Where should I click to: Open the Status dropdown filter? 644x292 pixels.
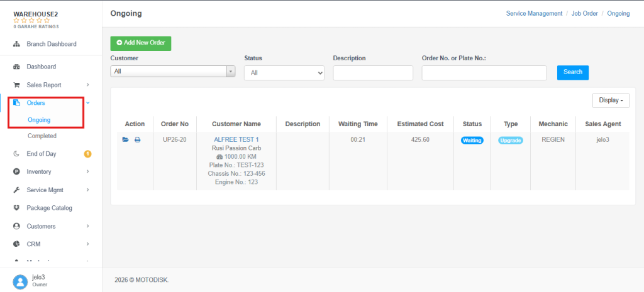coord(284,73)
